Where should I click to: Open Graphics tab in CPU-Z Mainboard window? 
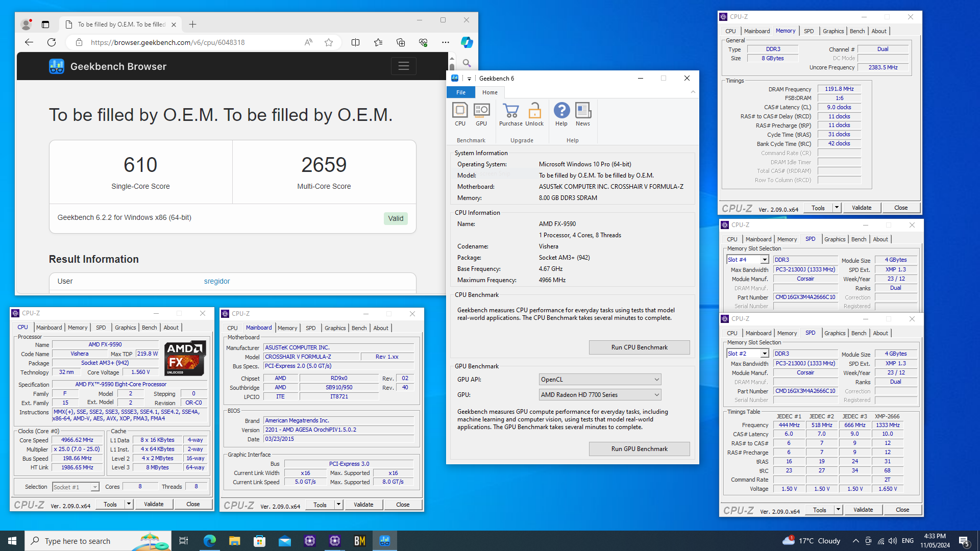pos(335,328)
